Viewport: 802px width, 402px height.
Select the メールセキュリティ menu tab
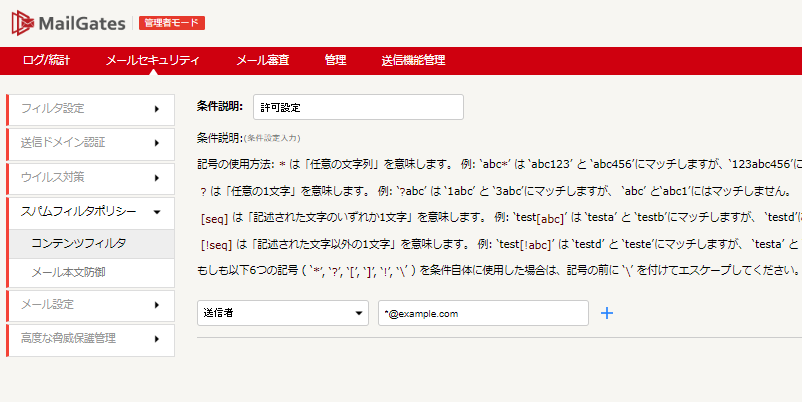click(x=152, y=60)
